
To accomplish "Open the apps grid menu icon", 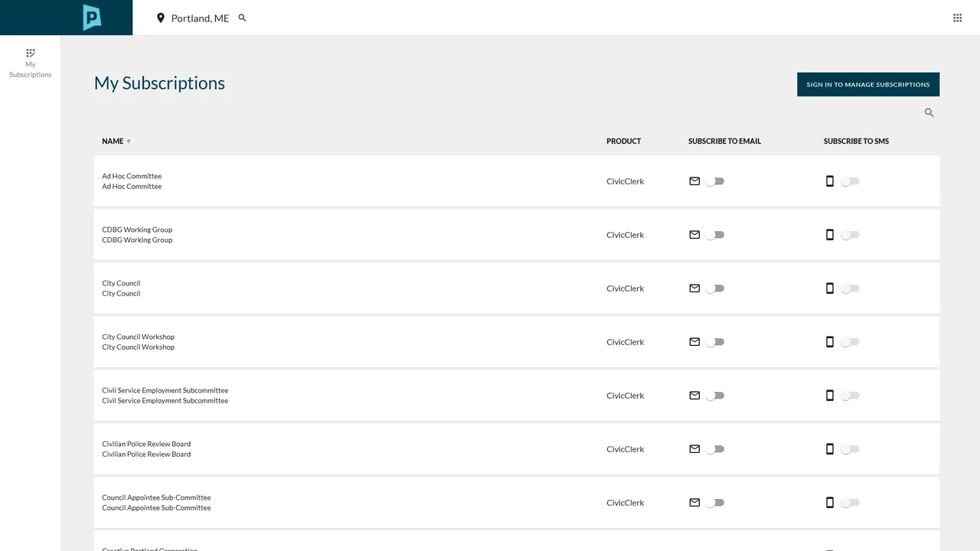I will point(957,18).
